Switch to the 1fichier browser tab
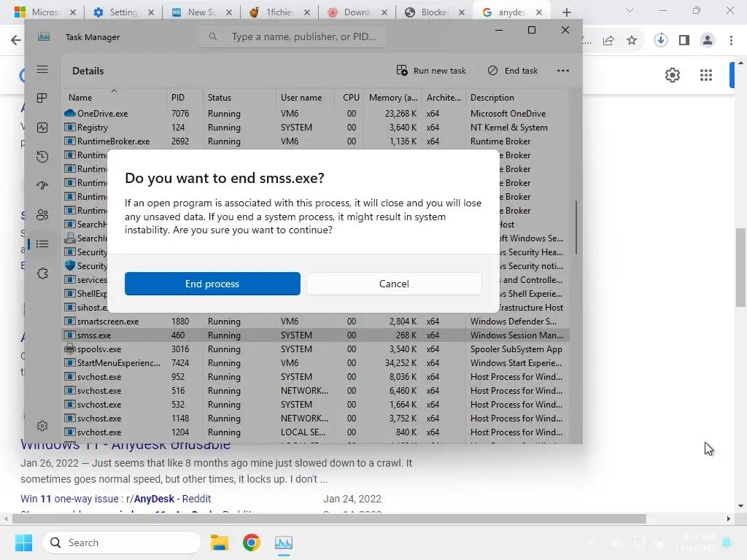 [279, 12]
